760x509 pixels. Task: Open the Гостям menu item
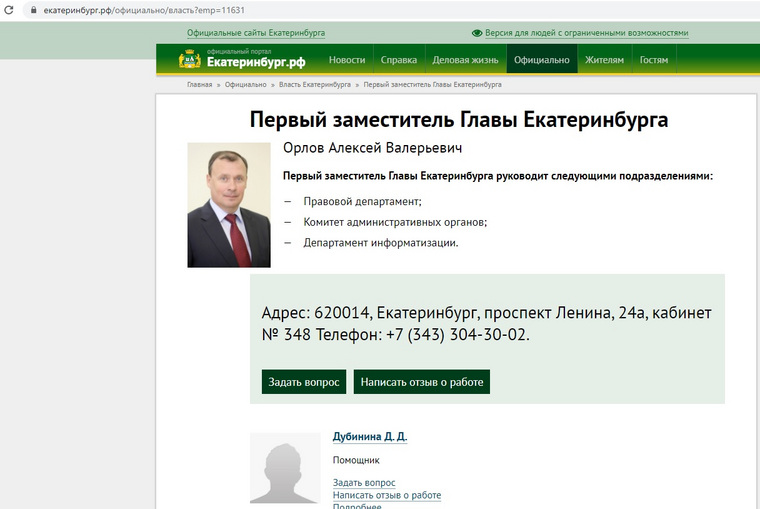click(x=654, y=60)
